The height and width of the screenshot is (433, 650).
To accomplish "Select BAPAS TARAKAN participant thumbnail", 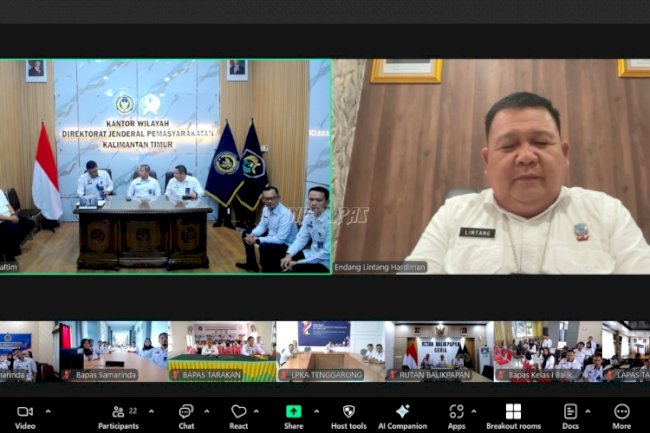I will [222, 351].
